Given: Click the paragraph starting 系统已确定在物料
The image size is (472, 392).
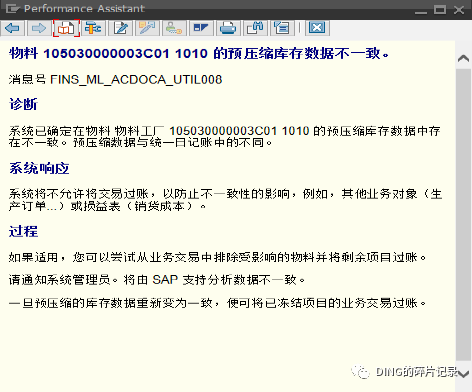Looking at the screenshot, I should (224, 137).
